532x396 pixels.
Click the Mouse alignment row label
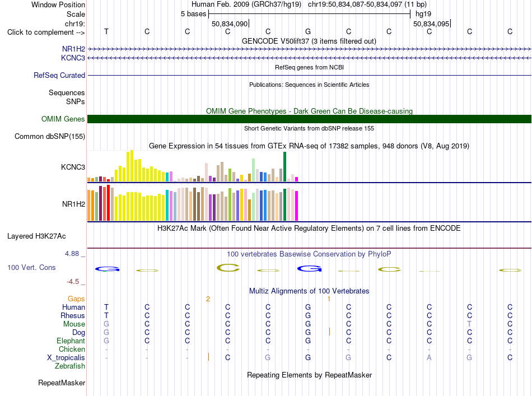pyautogui.click(x=74, y=324)
